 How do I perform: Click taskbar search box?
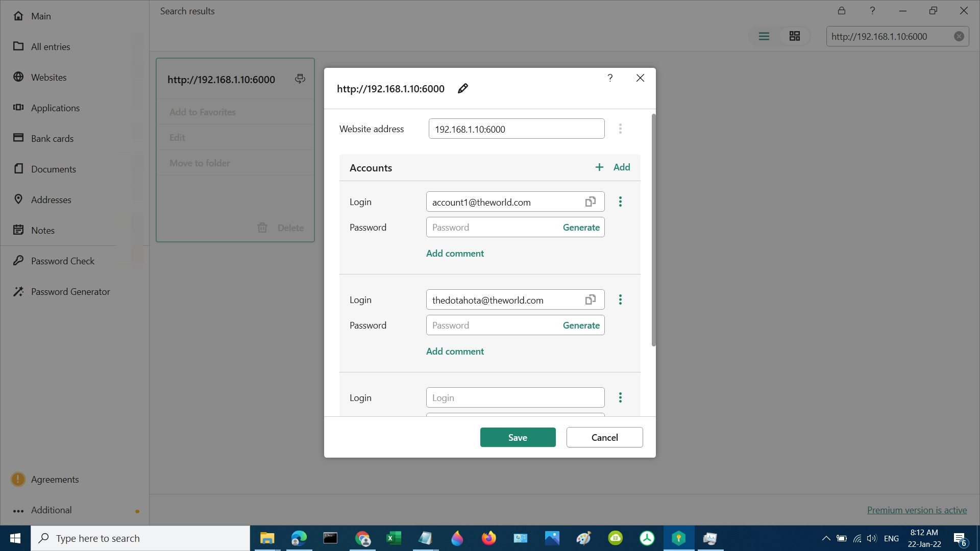tap(140, 538)
